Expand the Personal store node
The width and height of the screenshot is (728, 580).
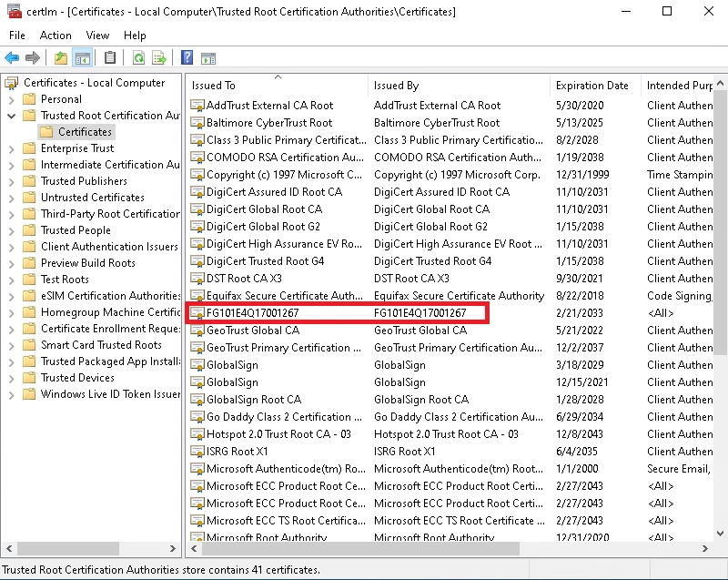[x=12, y=99]
